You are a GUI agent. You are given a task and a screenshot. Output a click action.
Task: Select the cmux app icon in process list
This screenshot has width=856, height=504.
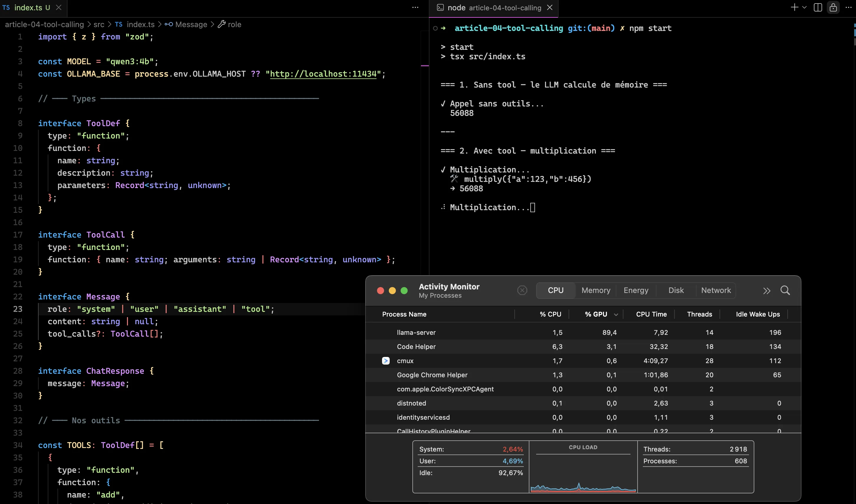click(386, 361)
